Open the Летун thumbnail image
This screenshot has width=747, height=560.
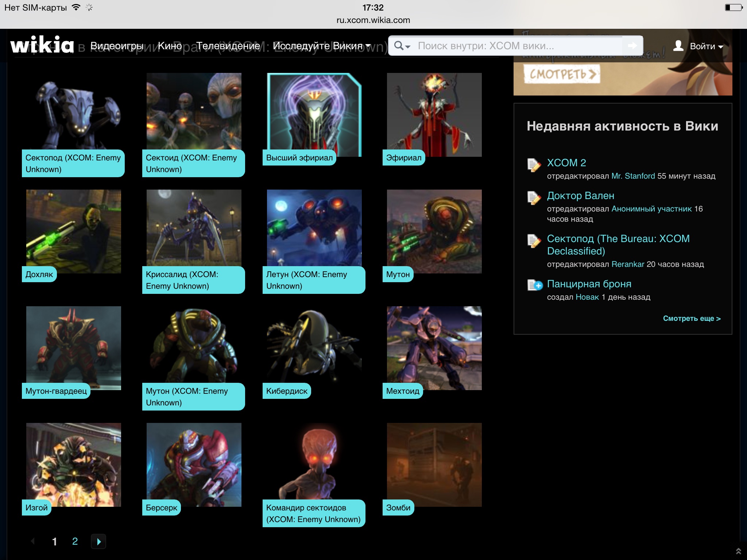point(314,228)
